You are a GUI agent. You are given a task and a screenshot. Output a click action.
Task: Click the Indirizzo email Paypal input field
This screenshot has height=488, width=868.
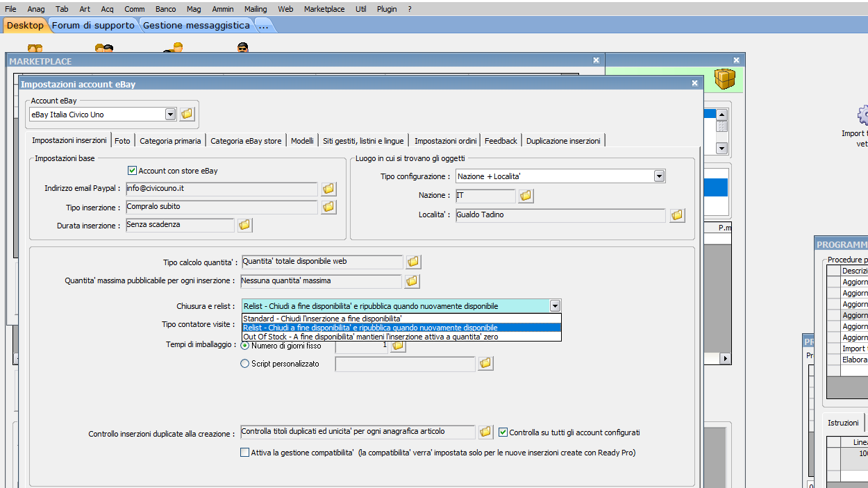pos(221,189)
